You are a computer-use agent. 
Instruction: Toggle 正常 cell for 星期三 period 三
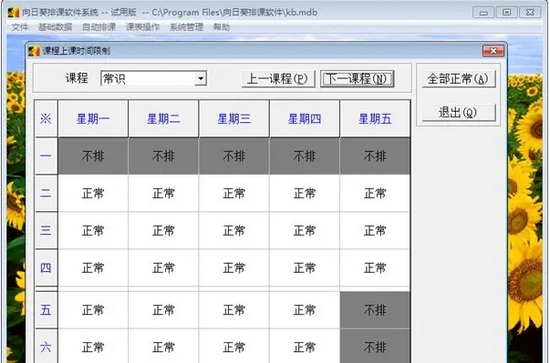234,230
